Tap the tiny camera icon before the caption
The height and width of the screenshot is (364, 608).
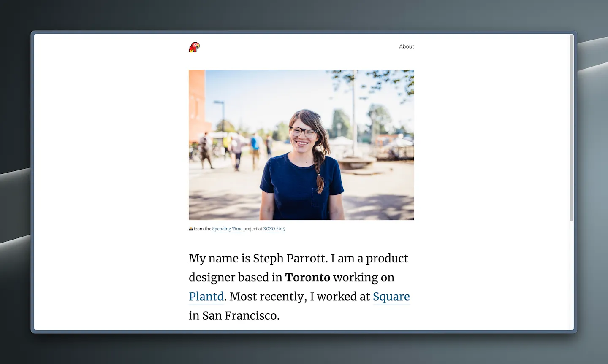coord(190,229)
